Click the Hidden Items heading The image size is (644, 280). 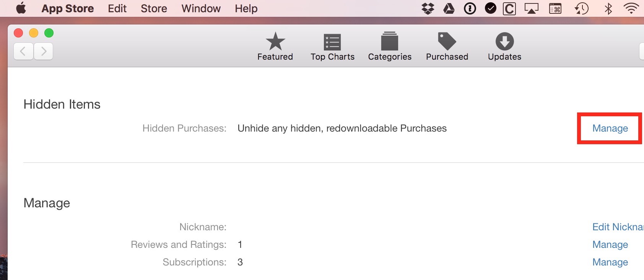(62, 104)
